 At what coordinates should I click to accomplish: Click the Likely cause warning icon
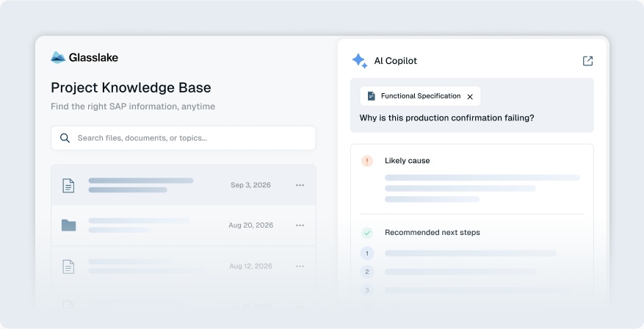click(x=366, y=161)
